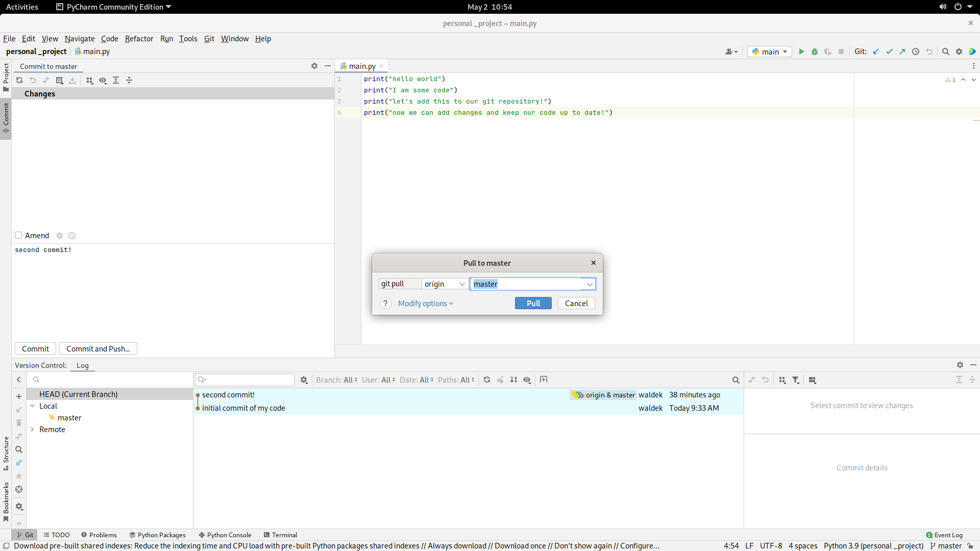Show Git history clock icon

pyautogui.click(x=916, y=52)
